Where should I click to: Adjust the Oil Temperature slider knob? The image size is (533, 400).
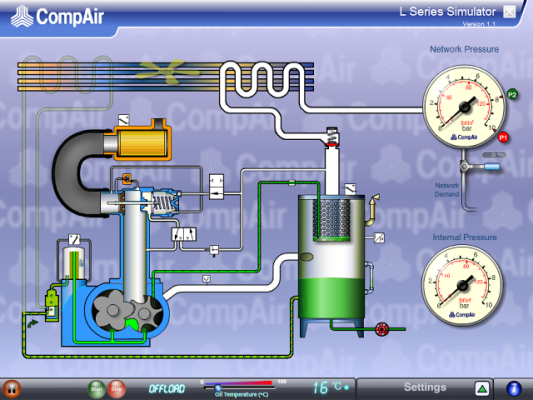(x=218, y=387)
